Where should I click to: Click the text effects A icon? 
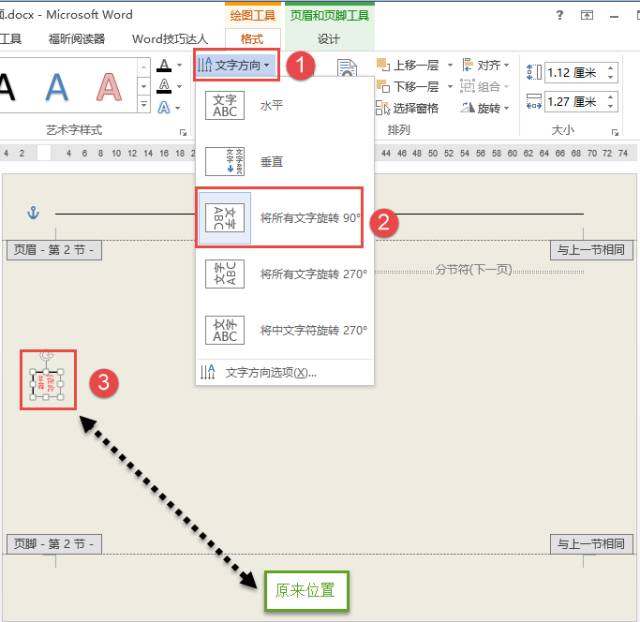point(164,107)
